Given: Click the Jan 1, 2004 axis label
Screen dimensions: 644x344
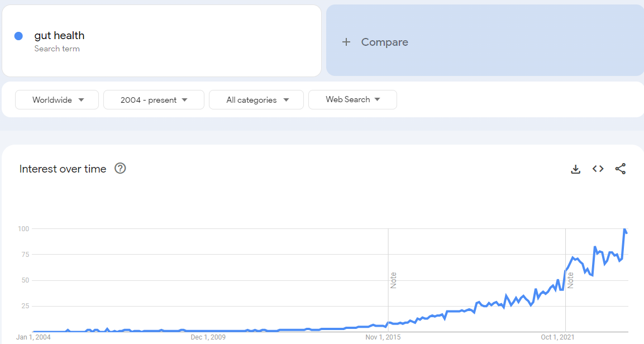Looking at the screenshot, I should [x=34, y=337].
